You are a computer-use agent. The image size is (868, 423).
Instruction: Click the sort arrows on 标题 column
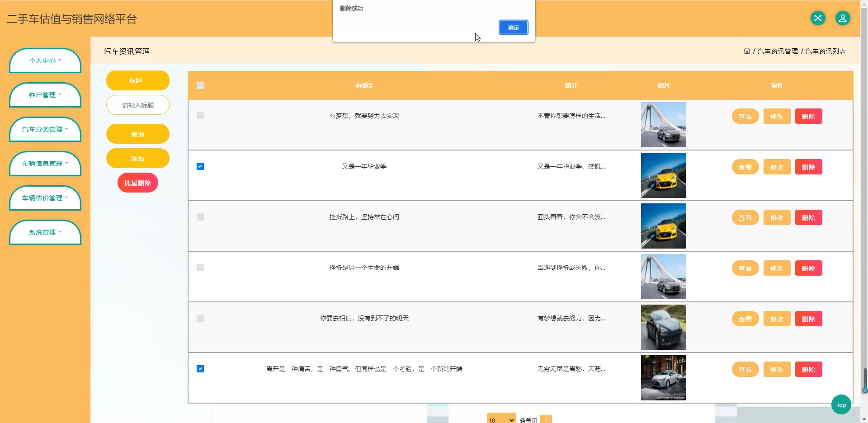click(371, 85)
